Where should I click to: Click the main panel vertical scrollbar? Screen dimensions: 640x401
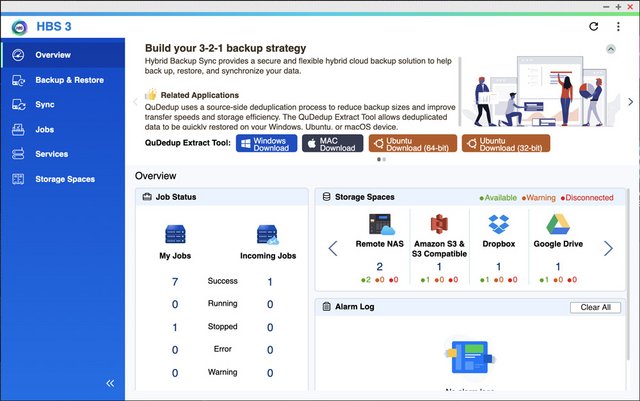click(628, 274)
